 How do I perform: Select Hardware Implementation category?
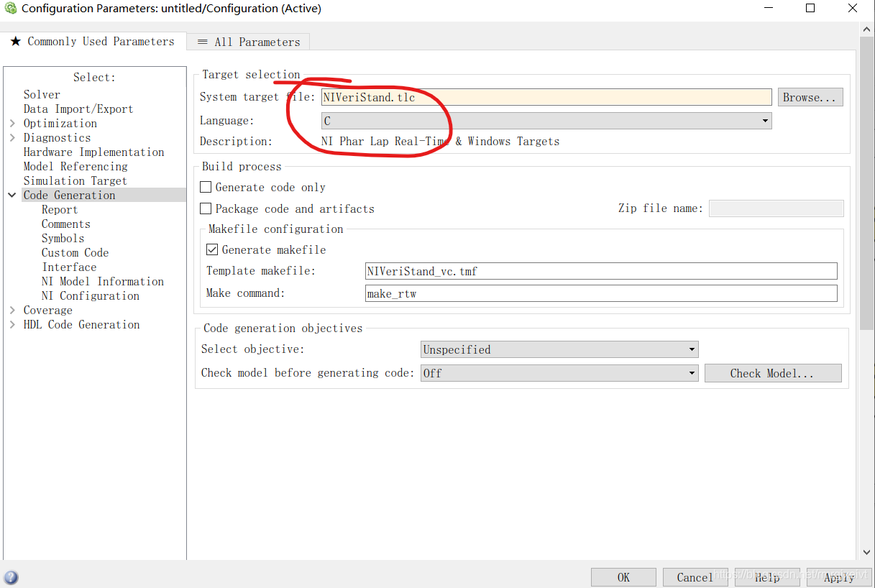tap(93, 152)
